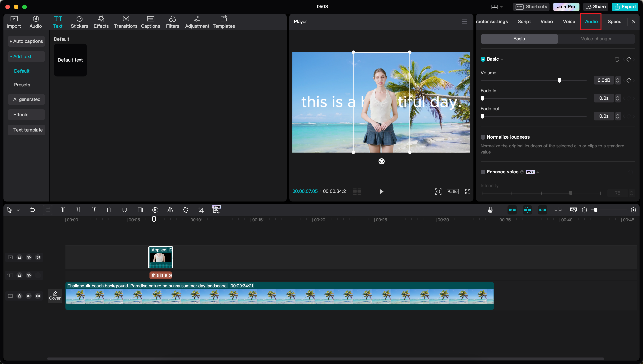Toggle Enhance voice checkbox
The width and height of the screenshot is (643, 364).
[x=483, y=172]
